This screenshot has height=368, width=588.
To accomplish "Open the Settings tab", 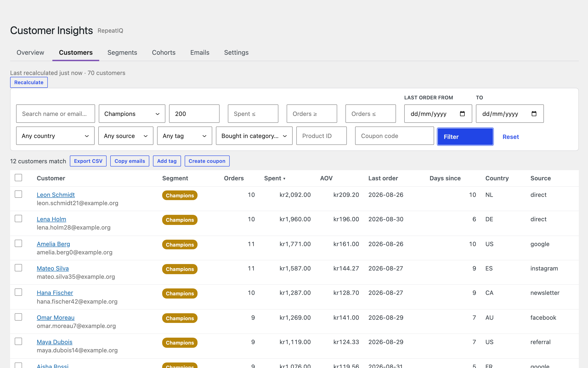I will pyautogui.click(x=236, y=53).
